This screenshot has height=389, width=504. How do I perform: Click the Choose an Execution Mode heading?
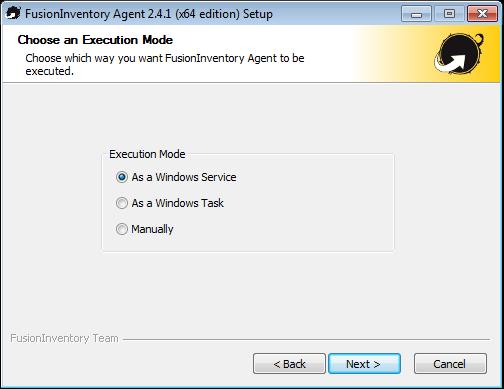(x=95, y=40)
